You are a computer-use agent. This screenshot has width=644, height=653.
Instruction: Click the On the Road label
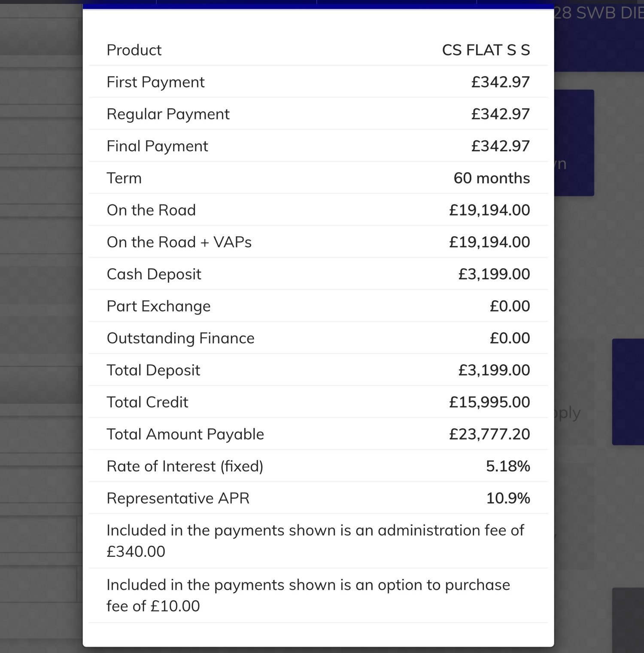click(151, 210)
